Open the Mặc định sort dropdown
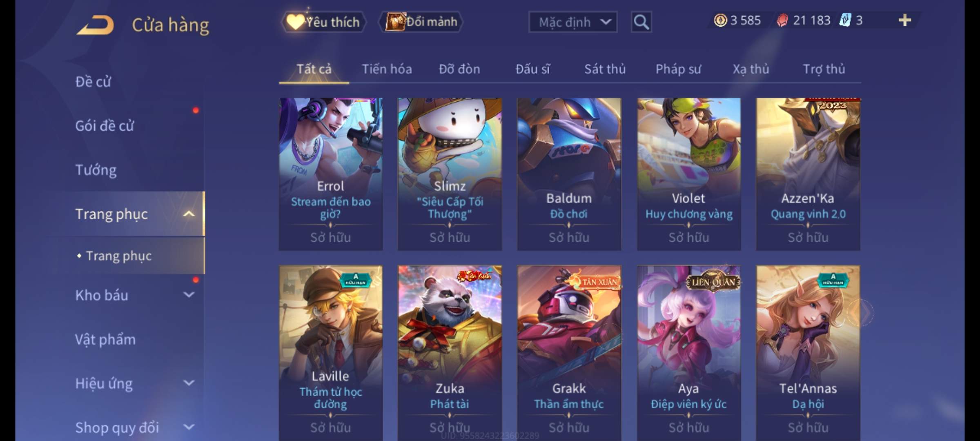The image size is (980, 441). (x=573, y=22)
